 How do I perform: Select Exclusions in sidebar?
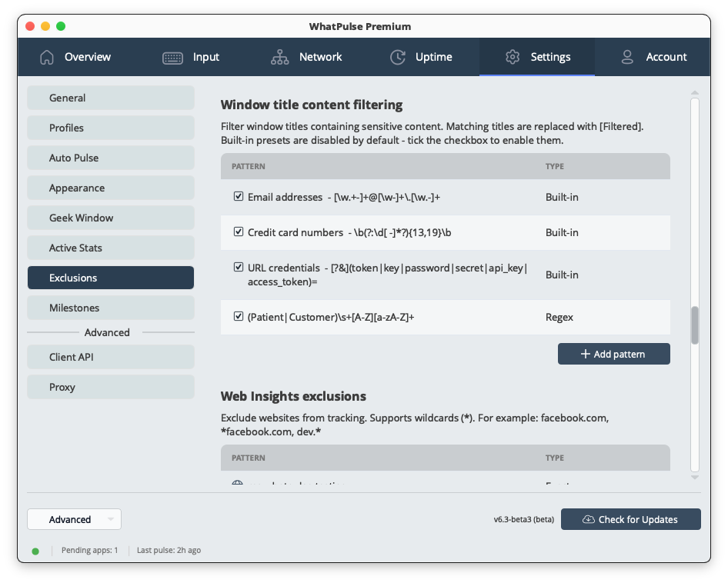(x=111, y=278)
